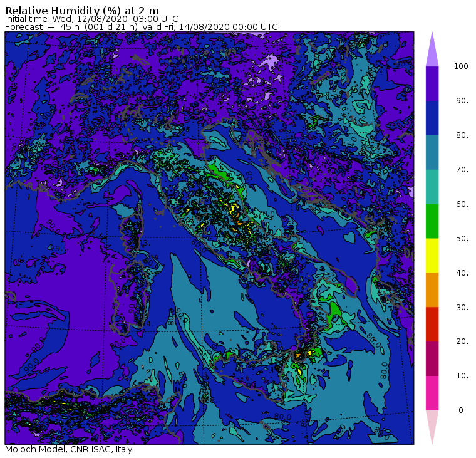476x458 pixels.
Task: Click the '60.' legend label
Action: click(x=462, y=204)
